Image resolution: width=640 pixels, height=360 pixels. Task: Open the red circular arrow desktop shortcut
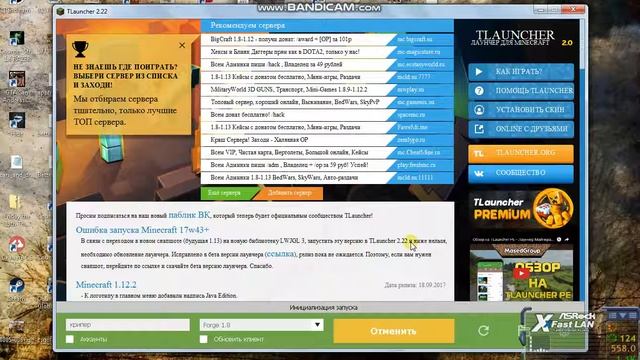pyautogui.click(x=17, y=244)
